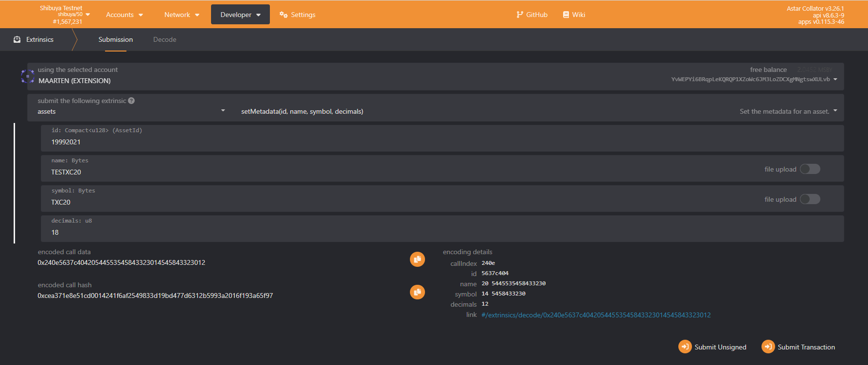Click the MAARTEN account identicon
Screen dimensions: 868x365
[x=28, y=76]
